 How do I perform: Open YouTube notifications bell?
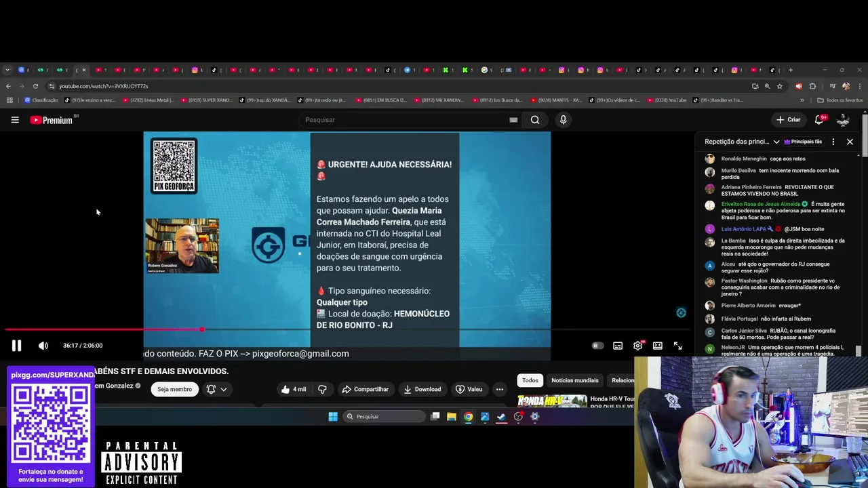(819, 120)
